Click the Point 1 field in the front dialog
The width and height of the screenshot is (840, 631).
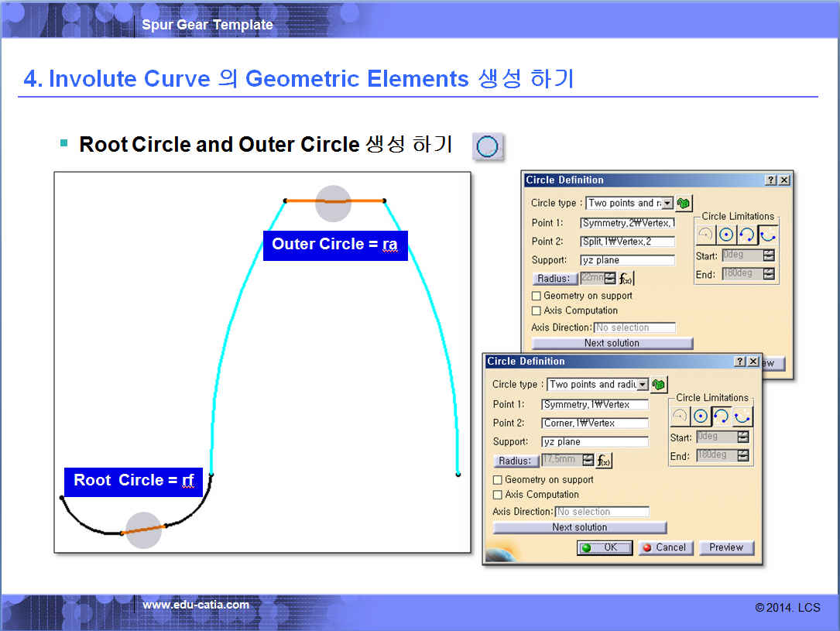pyautogui.click(x=595, y=404)
